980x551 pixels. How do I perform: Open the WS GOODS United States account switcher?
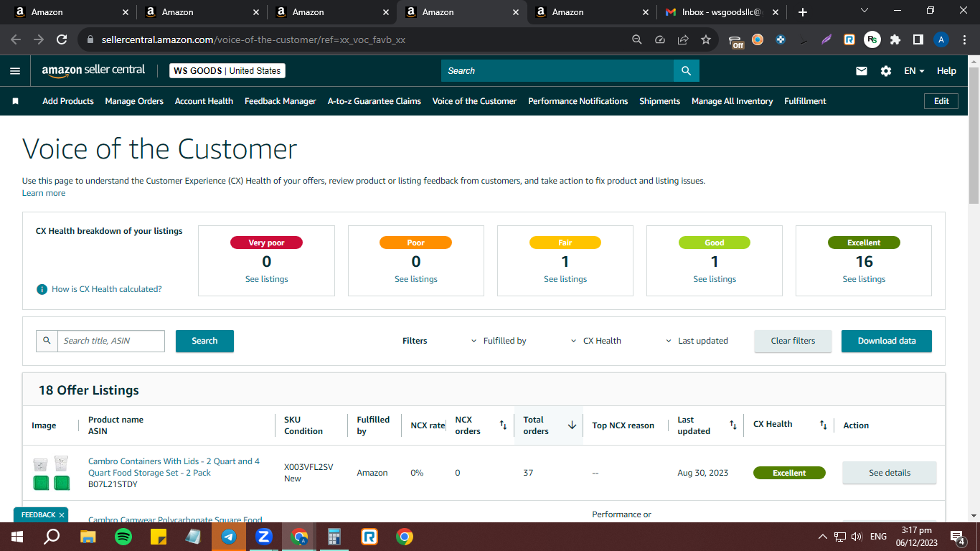pyautogui.click(x=227, y=71)
